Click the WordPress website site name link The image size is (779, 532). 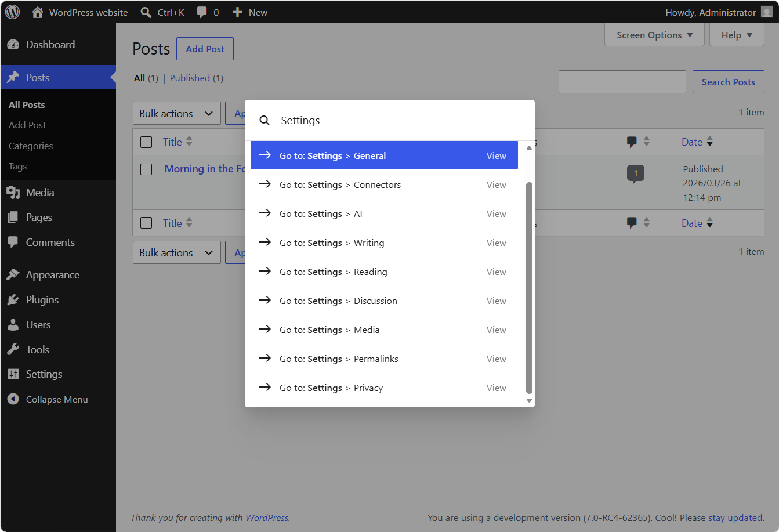point(88,12)
